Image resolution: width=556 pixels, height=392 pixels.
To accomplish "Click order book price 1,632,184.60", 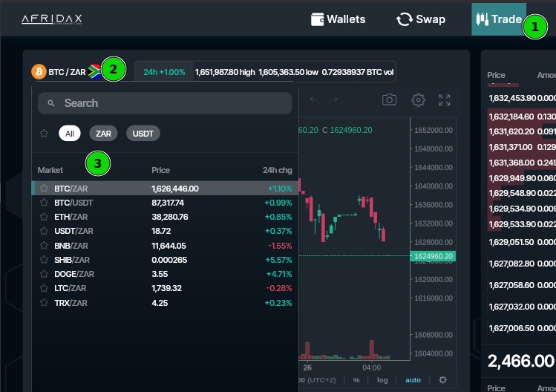I will (511, 117).
